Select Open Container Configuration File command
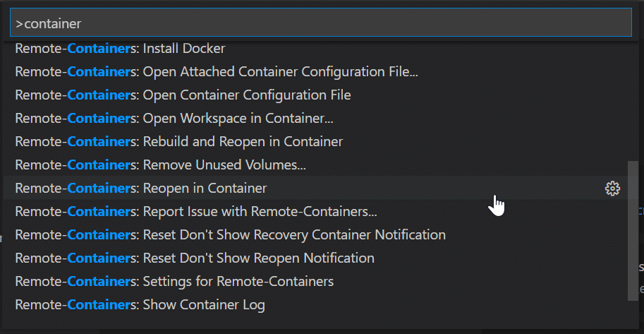This screenshot has height=334, width=644. pos(315,95)
